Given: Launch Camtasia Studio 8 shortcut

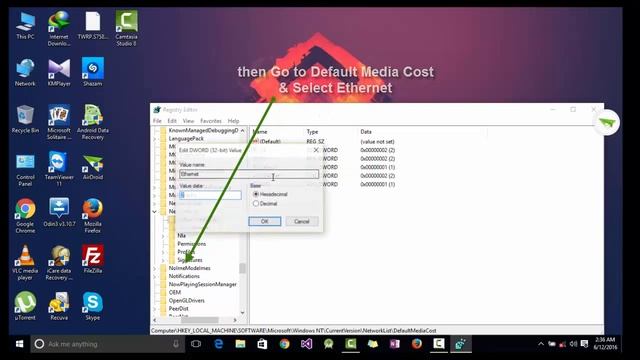Looking at the screenshot, I should pos(126,29).
